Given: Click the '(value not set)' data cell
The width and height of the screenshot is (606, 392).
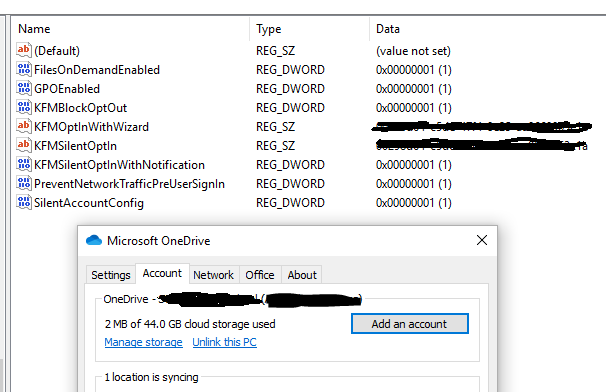Looking at the screenshot, I should (x=413, y=51).
